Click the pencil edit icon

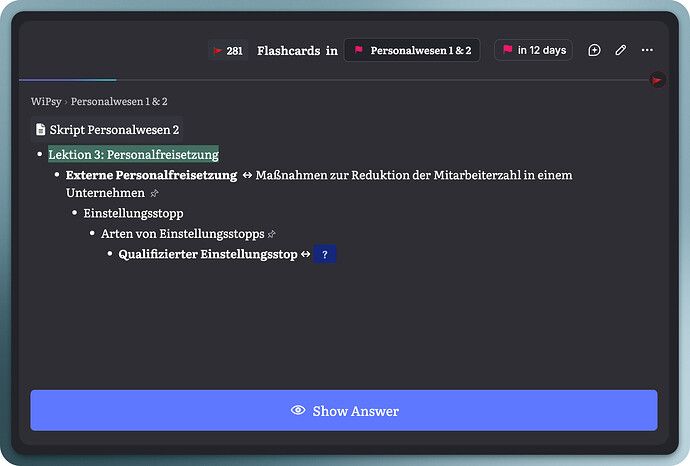(x=621, y=50)
